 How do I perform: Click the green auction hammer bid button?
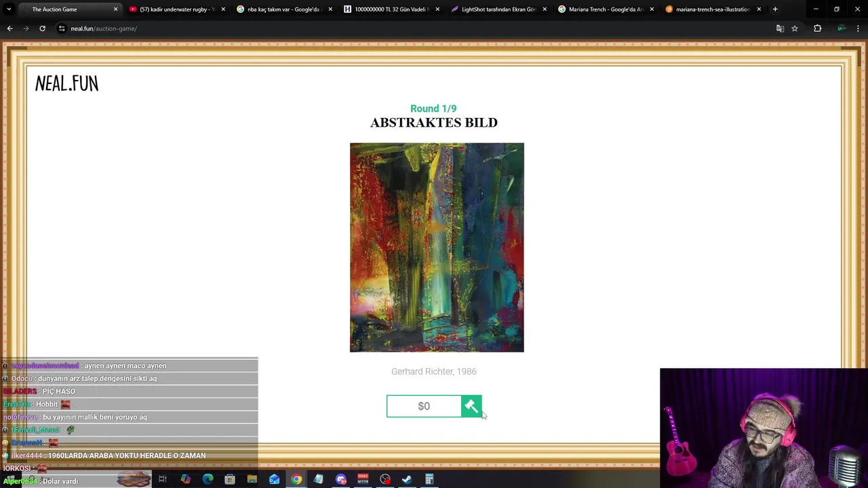471,406
